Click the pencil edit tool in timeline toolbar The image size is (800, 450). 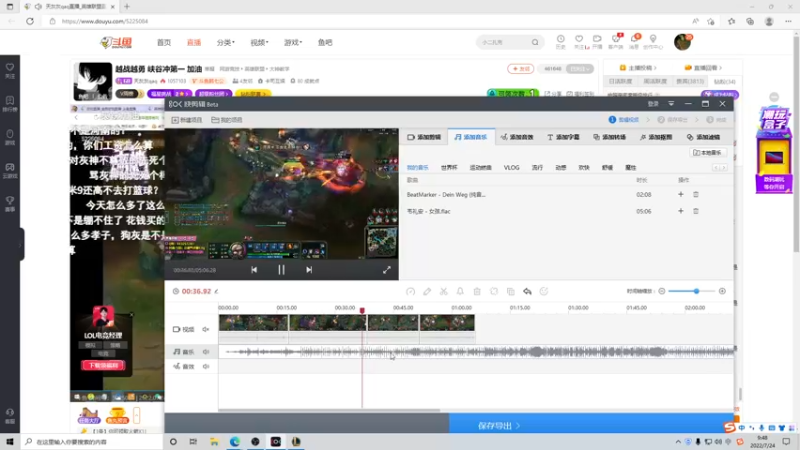[x=427, y=291]
